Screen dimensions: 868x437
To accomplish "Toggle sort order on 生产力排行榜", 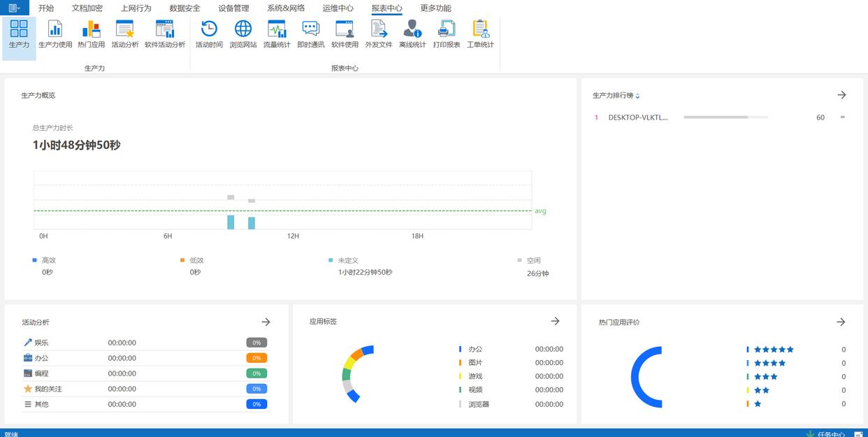I will tap(637, 96).
